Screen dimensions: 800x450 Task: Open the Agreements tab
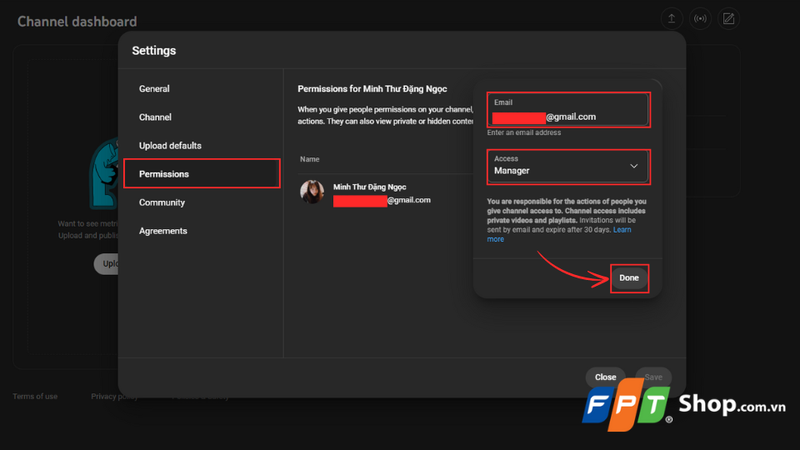(163, 231)
